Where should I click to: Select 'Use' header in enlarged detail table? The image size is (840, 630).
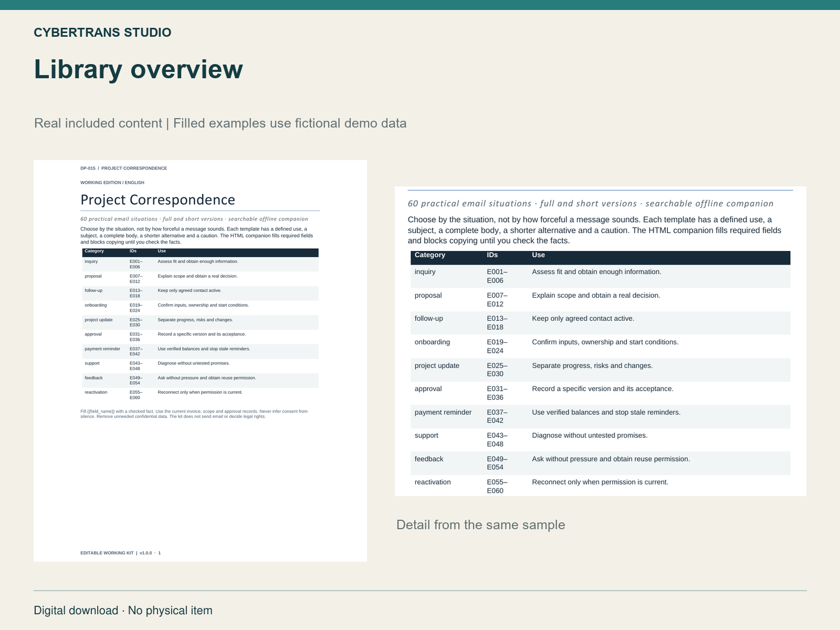(x=538, y=255)
